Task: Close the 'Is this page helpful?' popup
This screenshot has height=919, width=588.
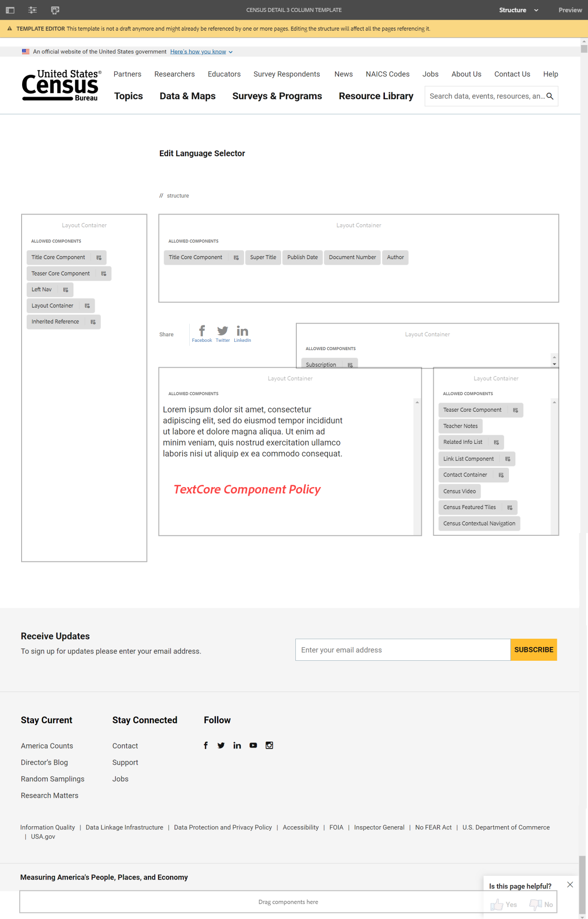Action: tap(570, 885)
